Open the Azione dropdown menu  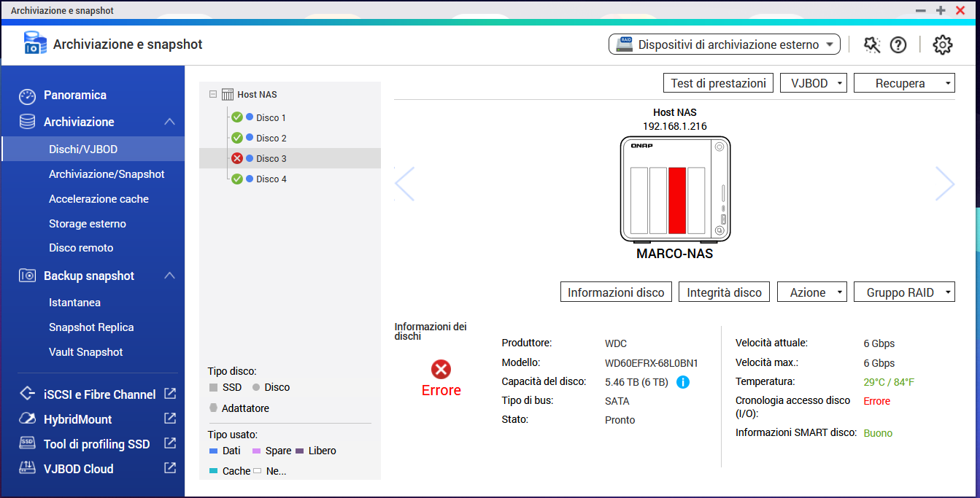811,292
